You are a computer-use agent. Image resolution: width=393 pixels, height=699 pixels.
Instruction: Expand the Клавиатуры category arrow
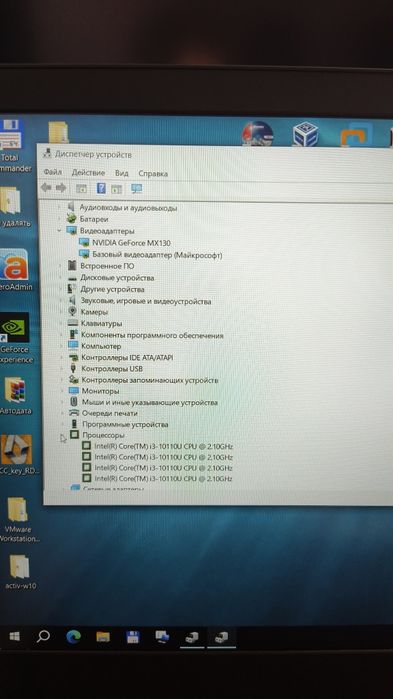[61, 323]
